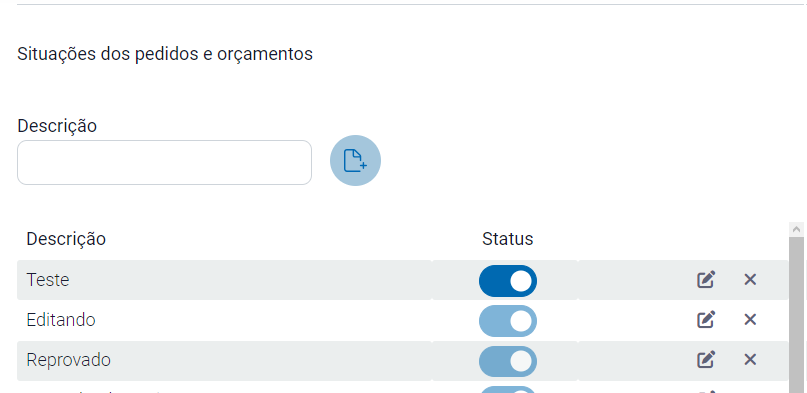807x393 pixels.
Task: Click the Status column header
Action: pos(507,239)
